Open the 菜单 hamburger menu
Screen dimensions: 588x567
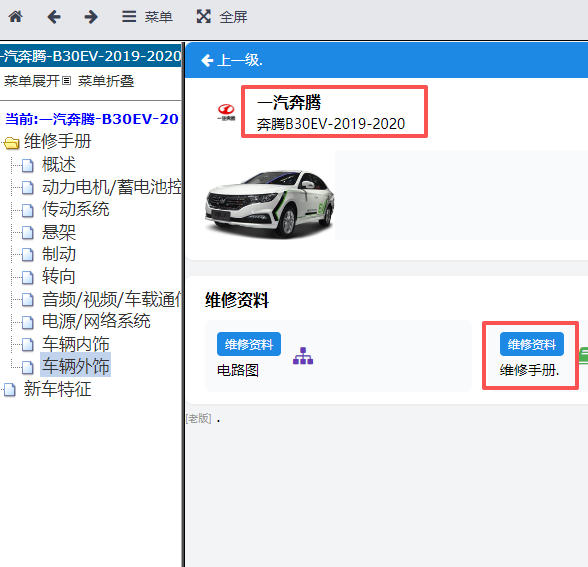[x=147, y=17]
